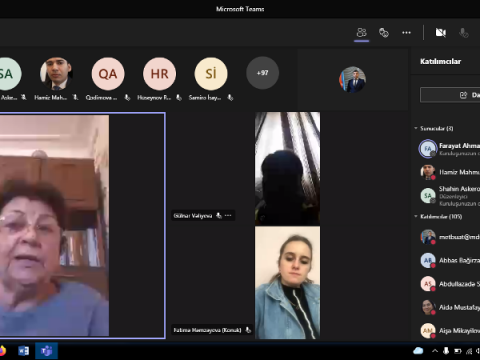The width and height of the screenshot is (480, 360).
Task: Open Word from the taskbar
Action: [x=23, y=351]
